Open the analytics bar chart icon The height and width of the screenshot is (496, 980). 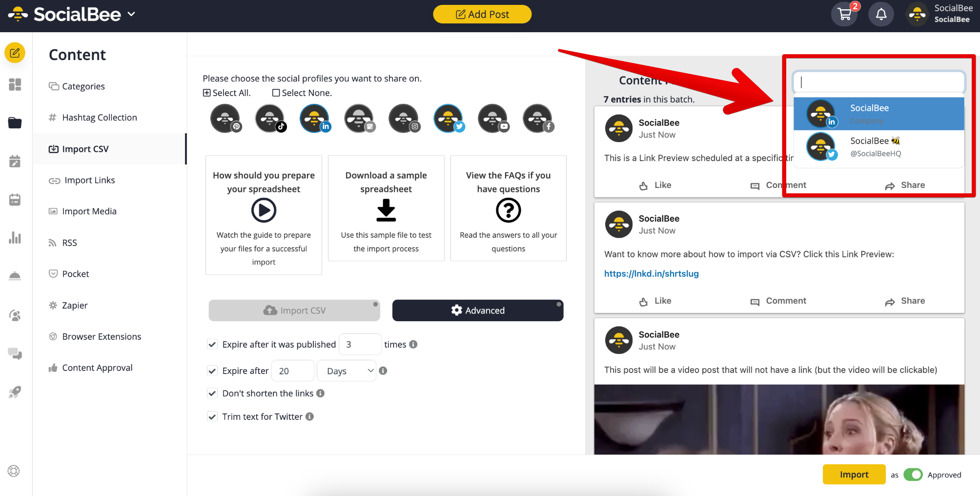click(15, 238)
